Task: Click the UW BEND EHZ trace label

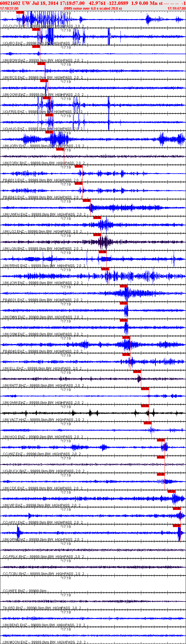Action: pyautogui.click(x=15, y=625)
